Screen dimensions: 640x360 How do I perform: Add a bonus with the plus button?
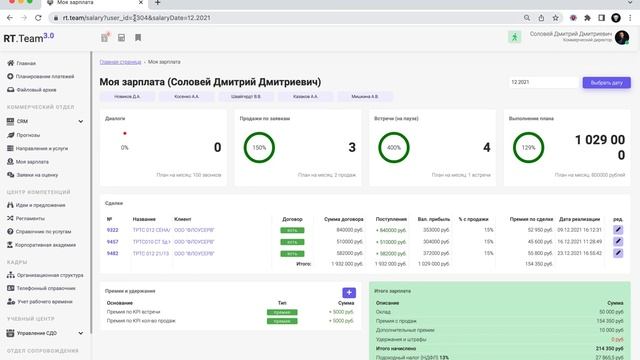(349, 293)
